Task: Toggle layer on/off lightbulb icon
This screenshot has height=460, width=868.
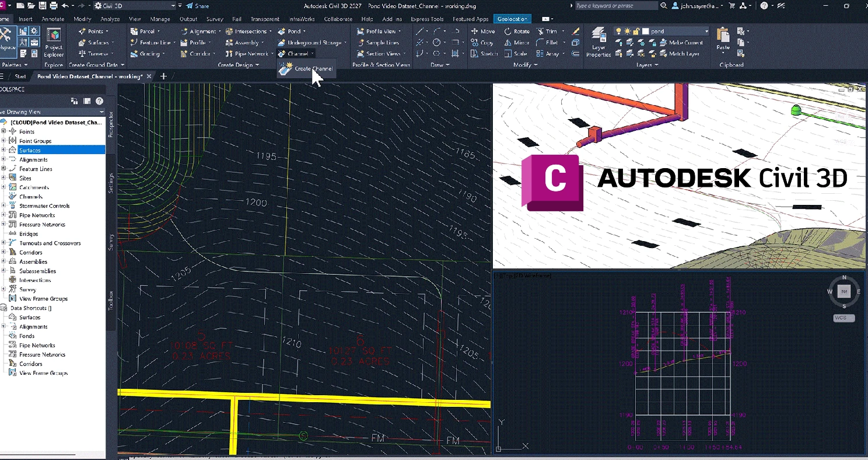Action: pyautogui.click(x=619, y=32)
